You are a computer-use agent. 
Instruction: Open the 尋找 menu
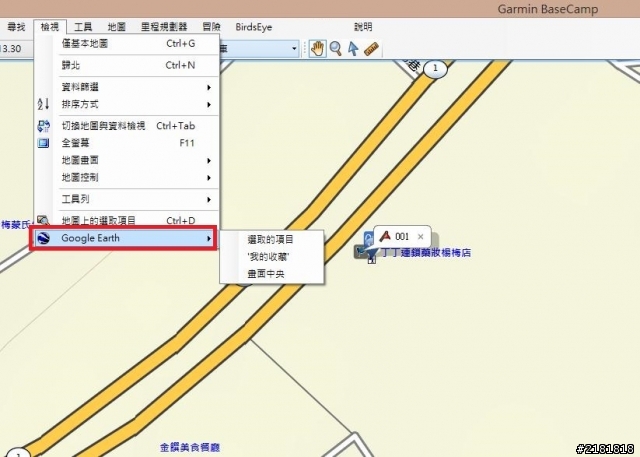pyautogui.click(x=16, y=27)
